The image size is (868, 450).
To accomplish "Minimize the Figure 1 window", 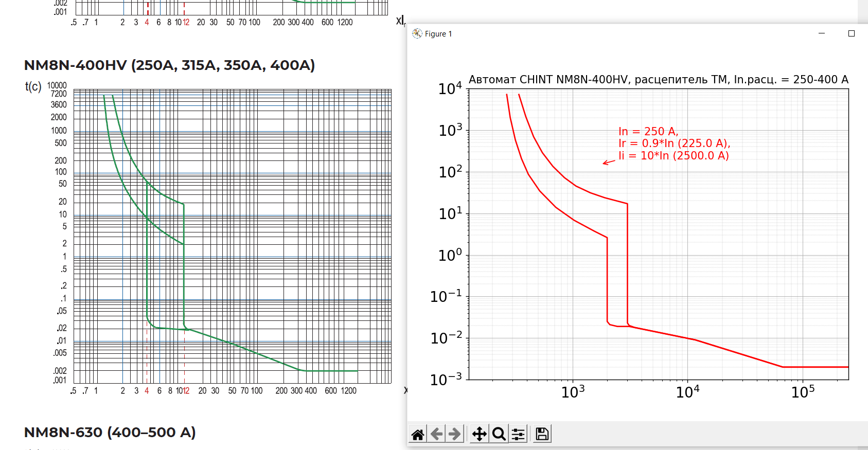I will pyautogui.click(x=822, y=33).
